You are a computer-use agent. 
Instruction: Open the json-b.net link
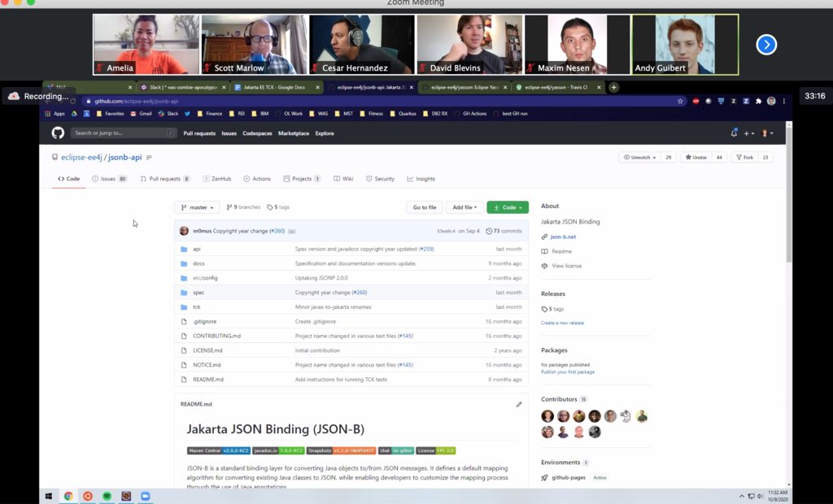pos(563,237)
